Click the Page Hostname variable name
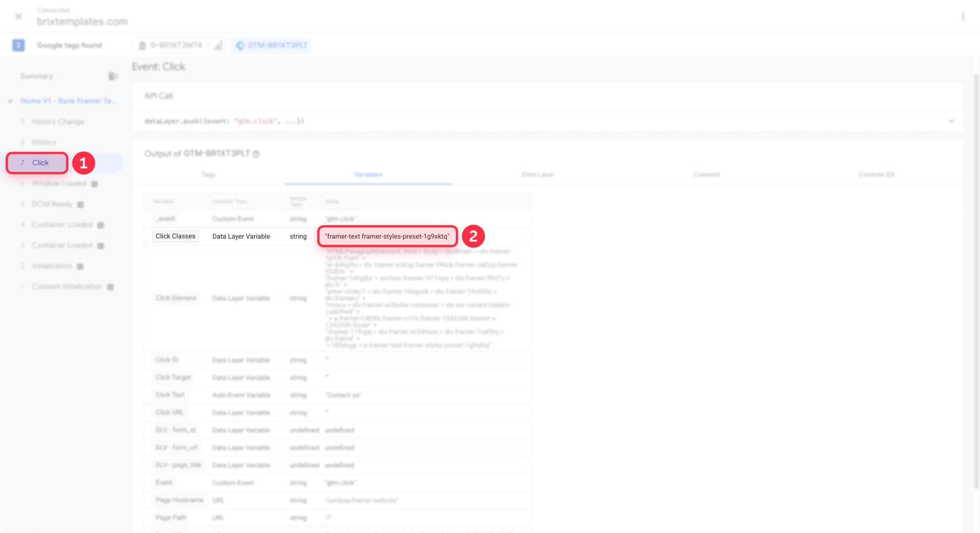The height and width of the screenshot is (533, 980). (x=179, y=500)
